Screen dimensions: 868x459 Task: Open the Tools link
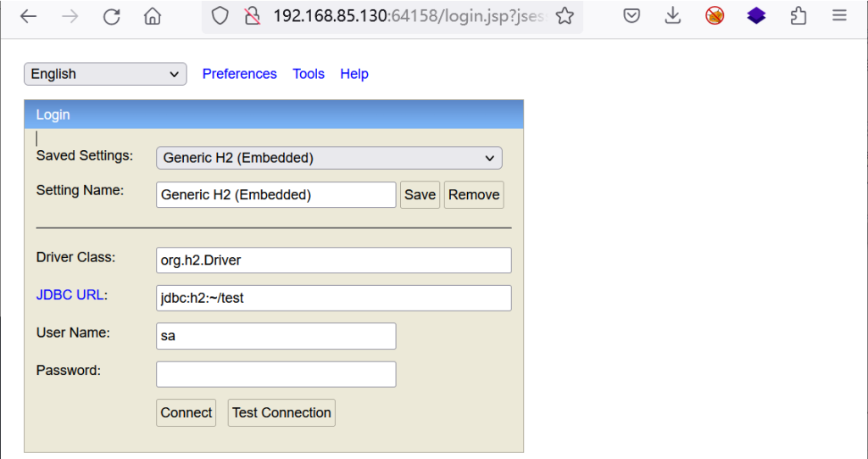point(309,74)
